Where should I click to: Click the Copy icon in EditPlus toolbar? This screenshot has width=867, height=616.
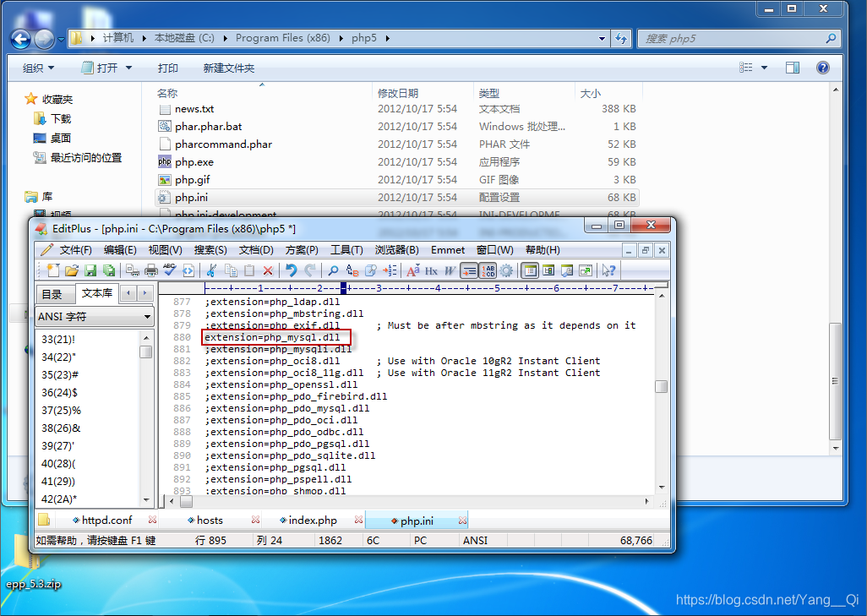(x=231, y=270)
